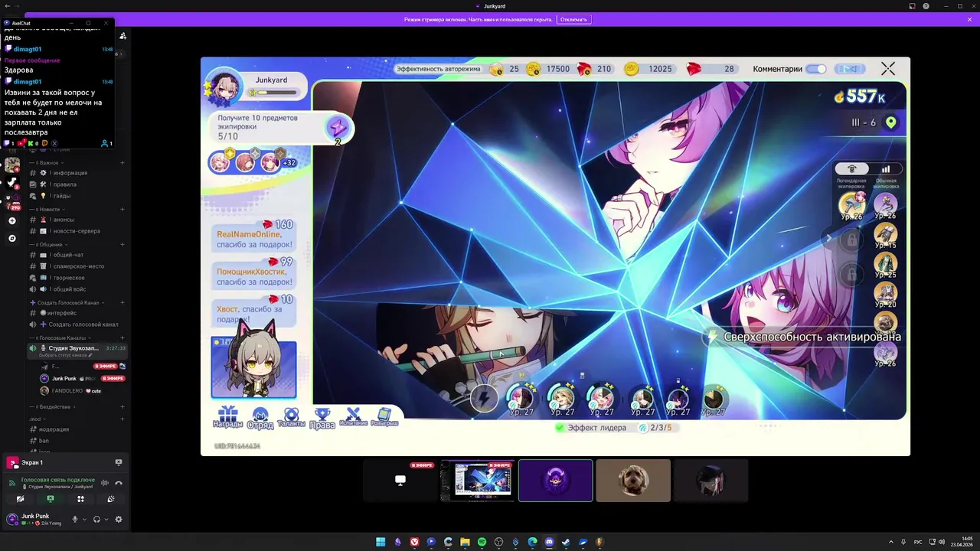This screenshot has height=551, width=980.
Task: Select the purple avatar participant tile
Action: (555, 481)
